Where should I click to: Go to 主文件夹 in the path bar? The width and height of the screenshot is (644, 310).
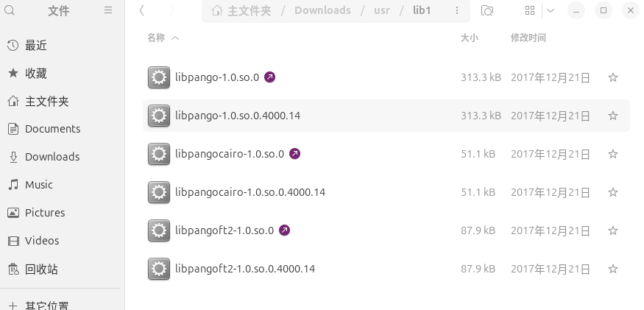(241, 11)
